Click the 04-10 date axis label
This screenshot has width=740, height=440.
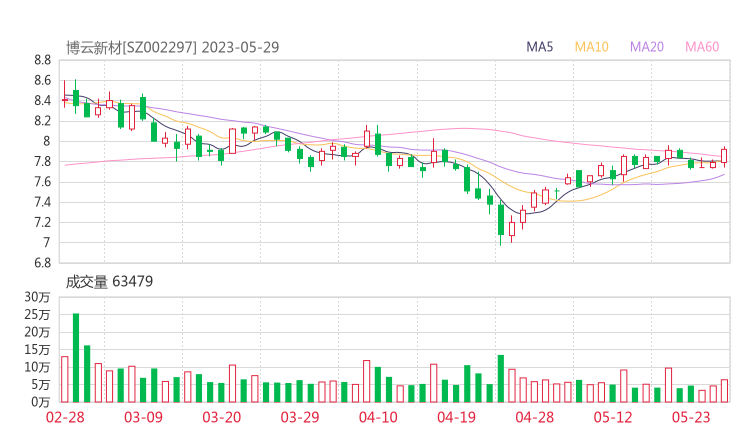pyautogui.click(x=378, y=417)
